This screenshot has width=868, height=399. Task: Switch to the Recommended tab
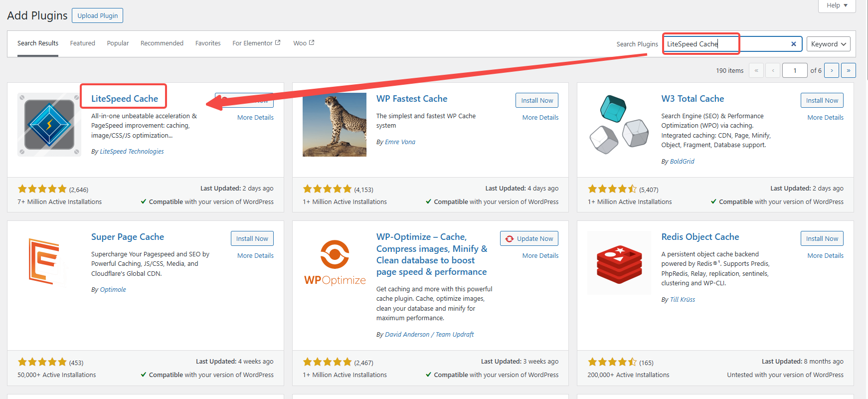162,43
